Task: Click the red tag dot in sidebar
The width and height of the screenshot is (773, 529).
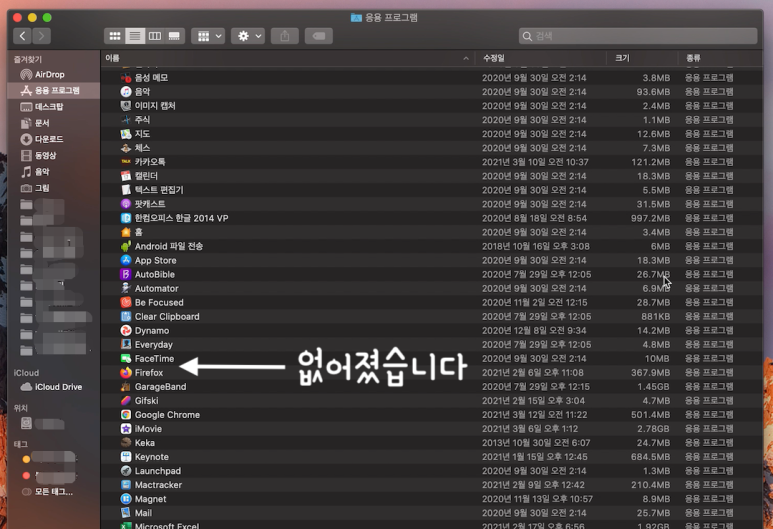Action: click(x=26, y=475)
